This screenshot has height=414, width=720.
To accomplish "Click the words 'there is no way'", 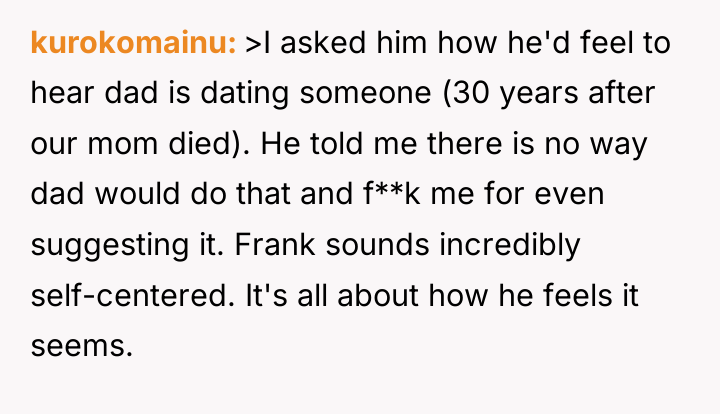I will coord(537,144).
